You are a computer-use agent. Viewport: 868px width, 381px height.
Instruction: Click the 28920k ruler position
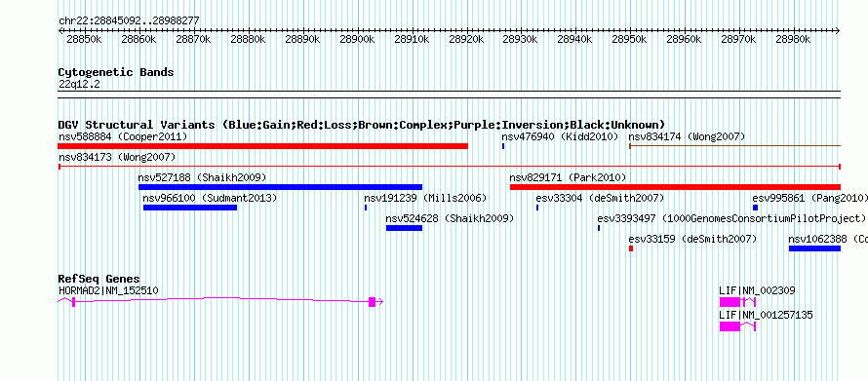466,39
